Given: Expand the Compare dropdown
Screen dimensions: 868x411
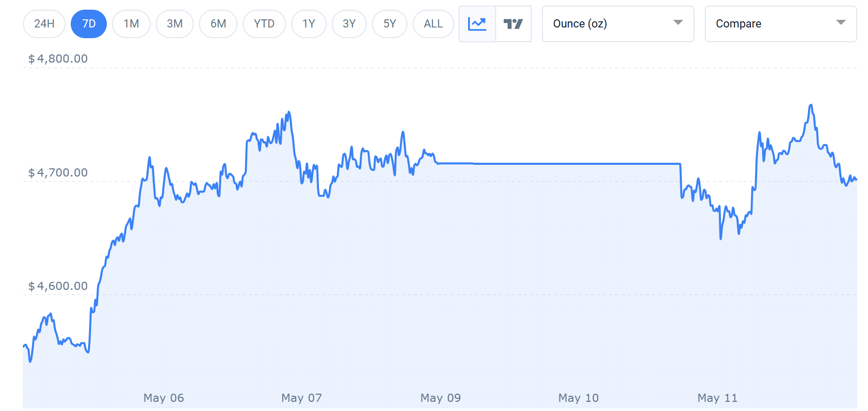Looking at the screenshot, I should (x=781, y=24).
